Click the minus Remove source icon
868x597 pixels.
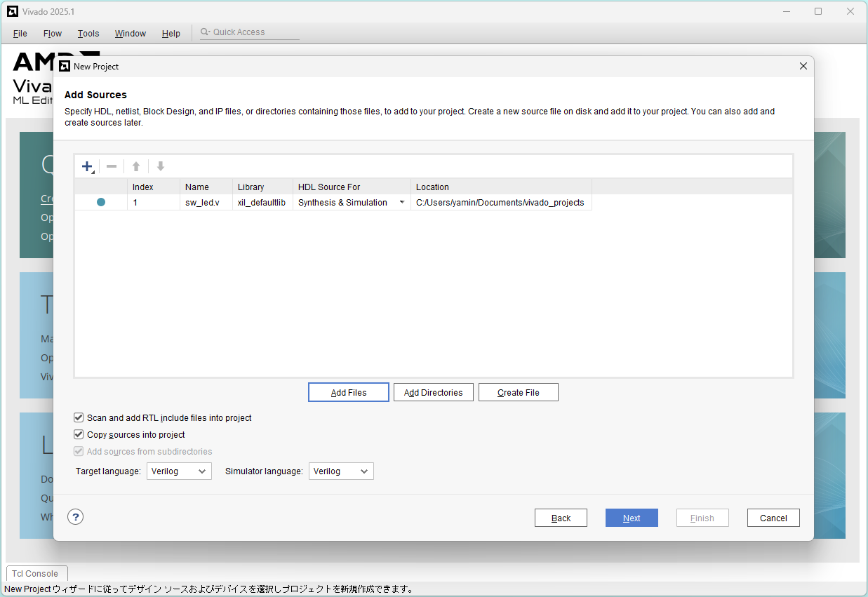(x=112, y=166)
